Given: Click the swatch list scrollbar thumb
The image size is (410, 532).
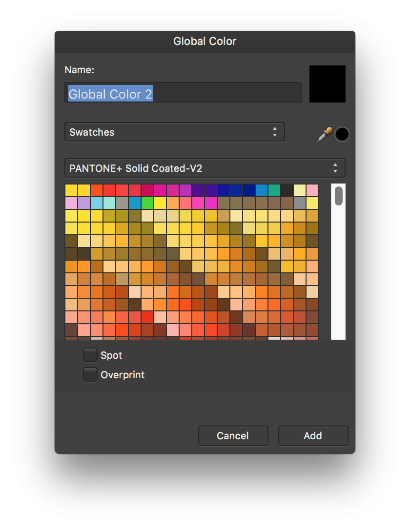Looking at the screenshot, I should coord(338,196).
